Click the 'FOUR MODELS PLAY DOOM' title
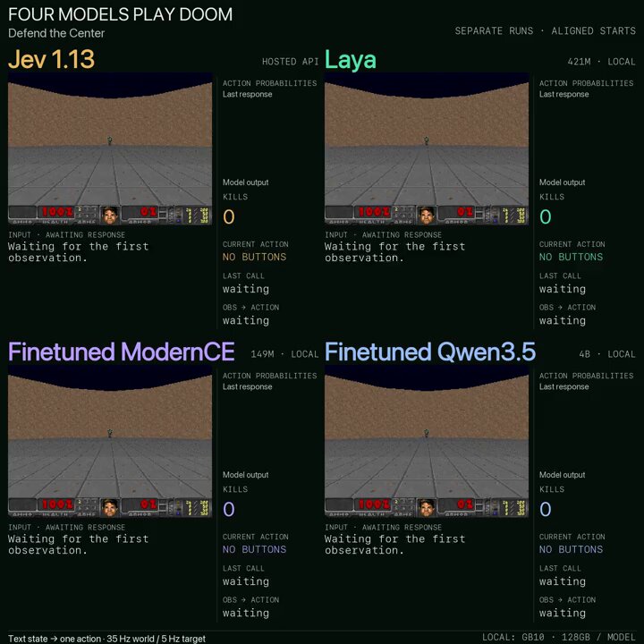Screen dimensions: 644x644 (x=121, y=14)
